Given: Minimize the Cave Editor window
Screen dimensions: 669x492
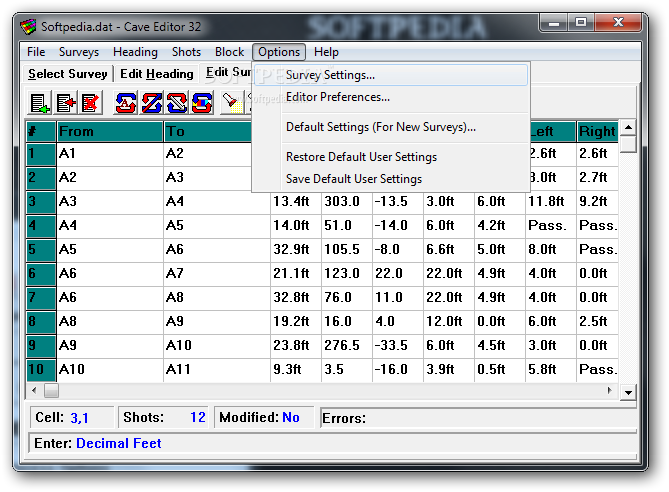Looking at the screenshot, I should pos(554,23).
